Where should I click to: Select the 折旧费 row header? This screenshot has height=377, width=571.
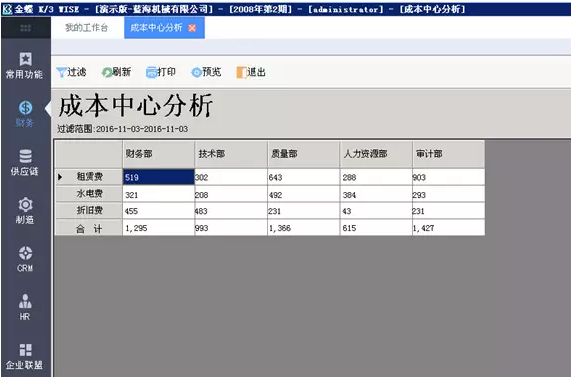click(x=89, y=211)
